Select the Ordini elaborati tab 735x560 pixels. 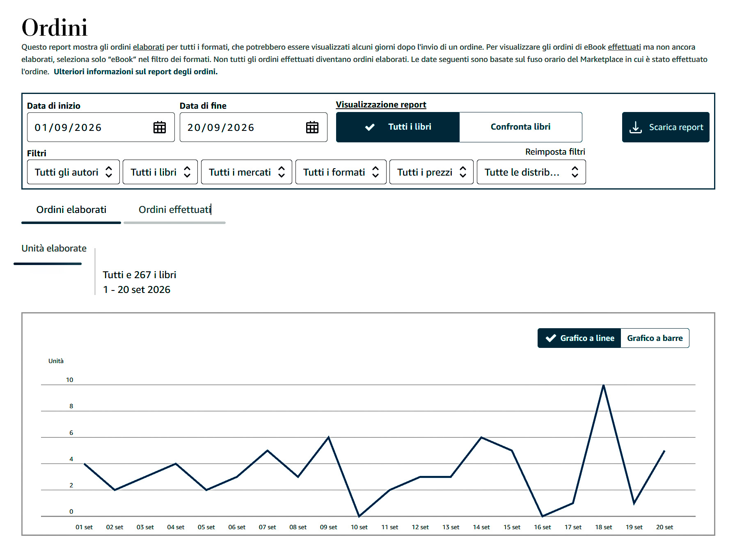(x=71, y=210)
